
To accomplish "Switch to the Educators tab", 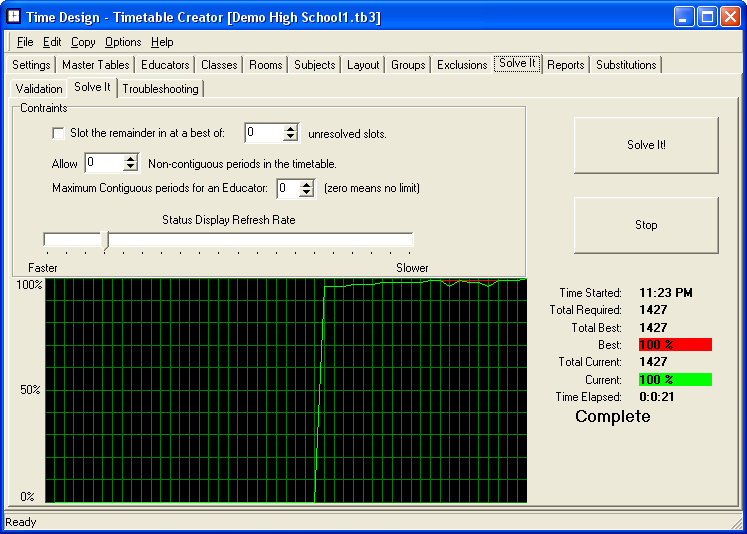I will tap(165, 65).
